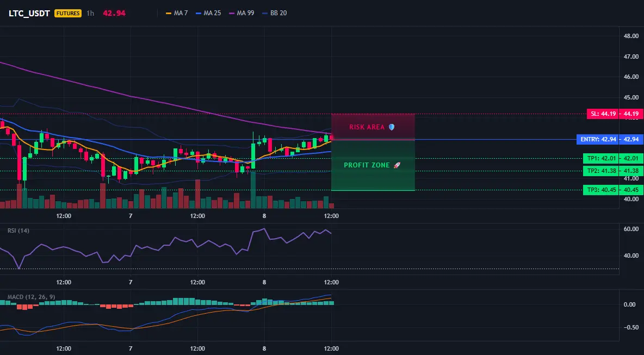
Task: Click the shield icon in RISK AREA
Action: (x=392, y=127)
